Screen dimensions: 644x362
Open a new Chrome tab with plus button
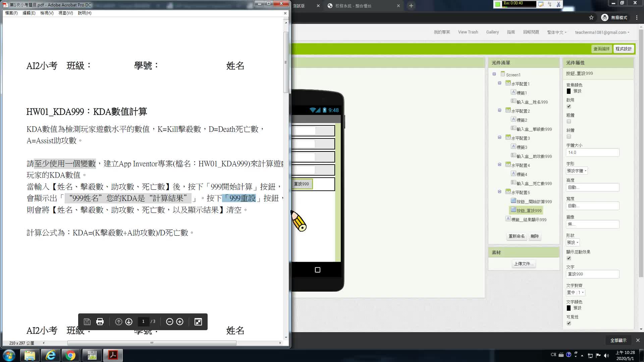pos(411,6)
